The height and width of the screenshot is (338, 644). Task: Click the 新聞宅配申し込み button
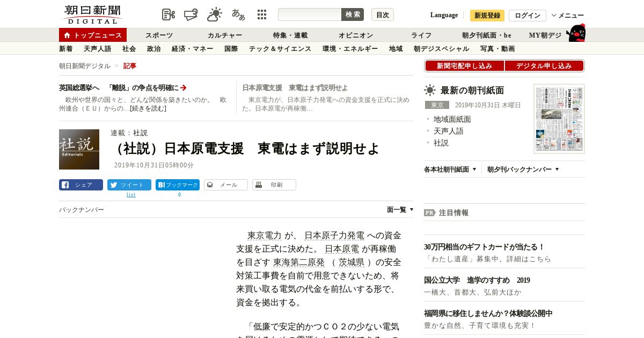tap(465, 66)
